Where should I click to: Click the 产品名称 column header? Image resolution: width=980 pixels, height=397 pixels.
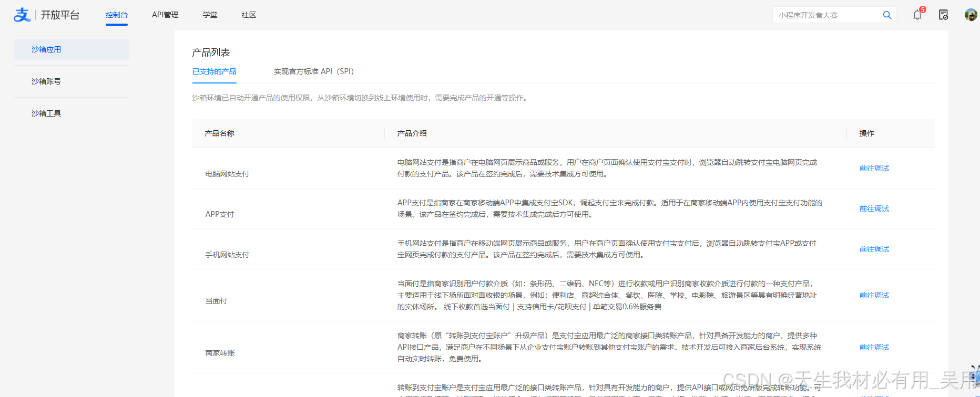click(x=219, y=133)
